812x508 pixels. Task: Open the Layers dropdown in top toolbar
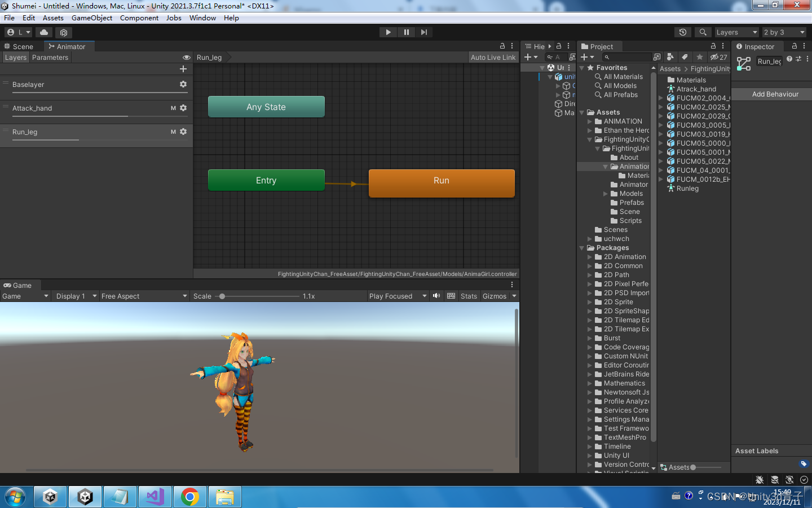tap(736, 32)
